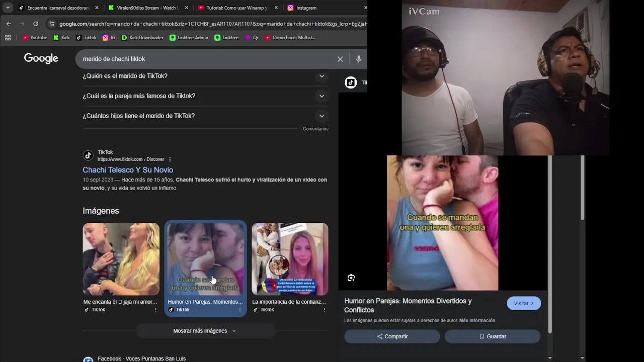Open the Linktree Admin bookmark

click(x=189, y=37)
